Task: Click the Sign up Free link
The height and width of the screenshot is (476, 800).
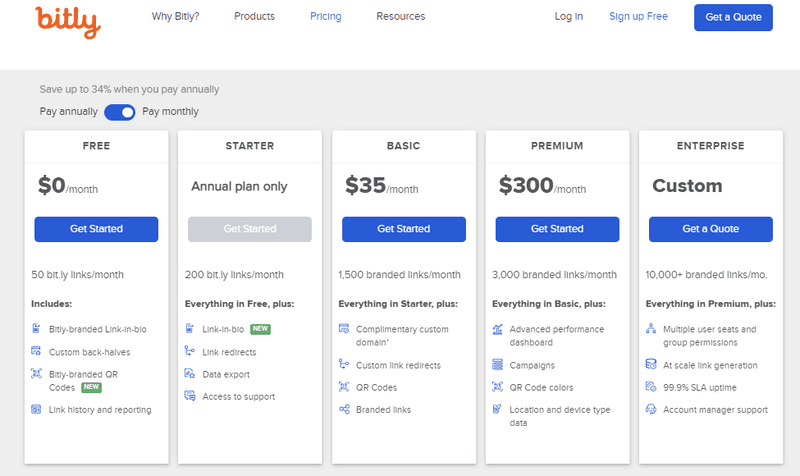Action: (638, 16)
